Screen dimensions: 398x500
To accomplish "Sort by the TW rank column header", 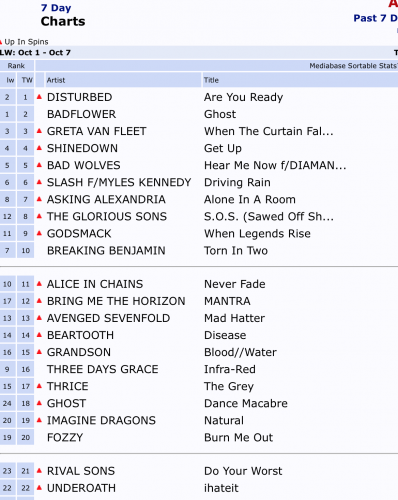I will click(x=27, y=80).
